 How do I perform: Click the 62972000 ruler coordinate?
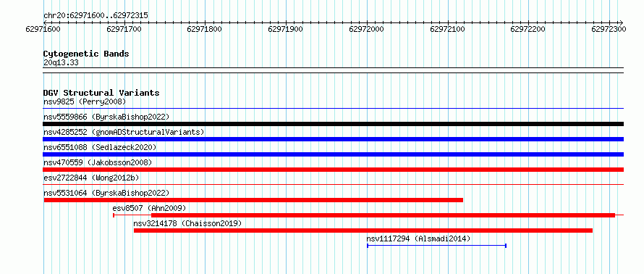(x=366, y=29)
